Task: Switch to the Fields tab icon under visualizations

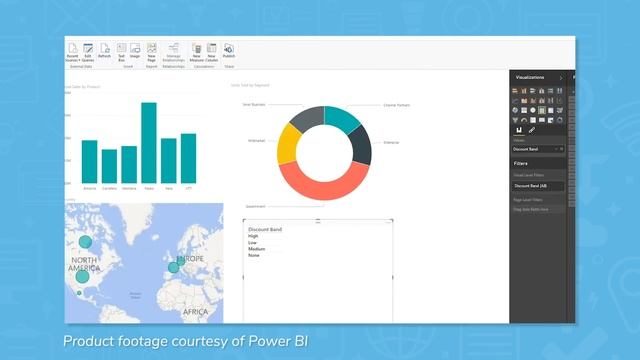Action: [x=519, y=130]
